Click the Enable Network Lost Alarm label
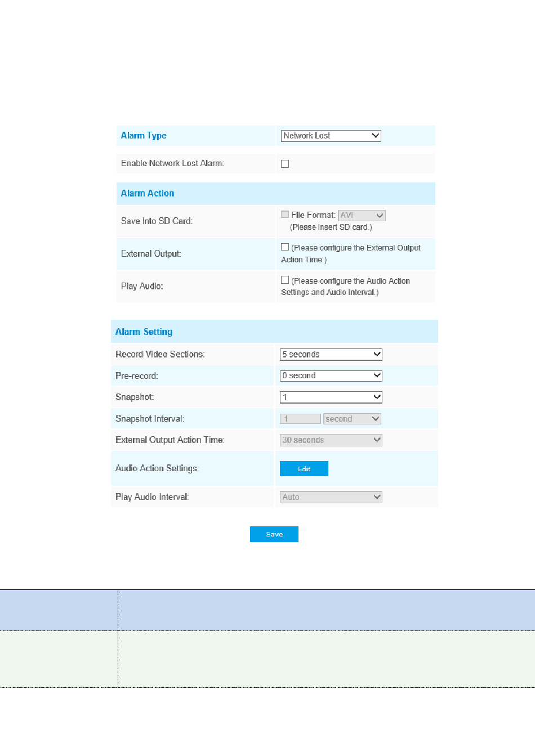 coord(172,163)
